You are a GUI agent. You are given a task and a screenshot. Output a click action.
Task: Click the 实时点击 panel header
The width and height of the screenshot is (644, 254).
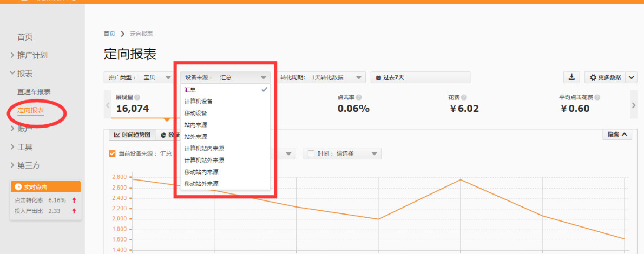click(x=45, y=186)
